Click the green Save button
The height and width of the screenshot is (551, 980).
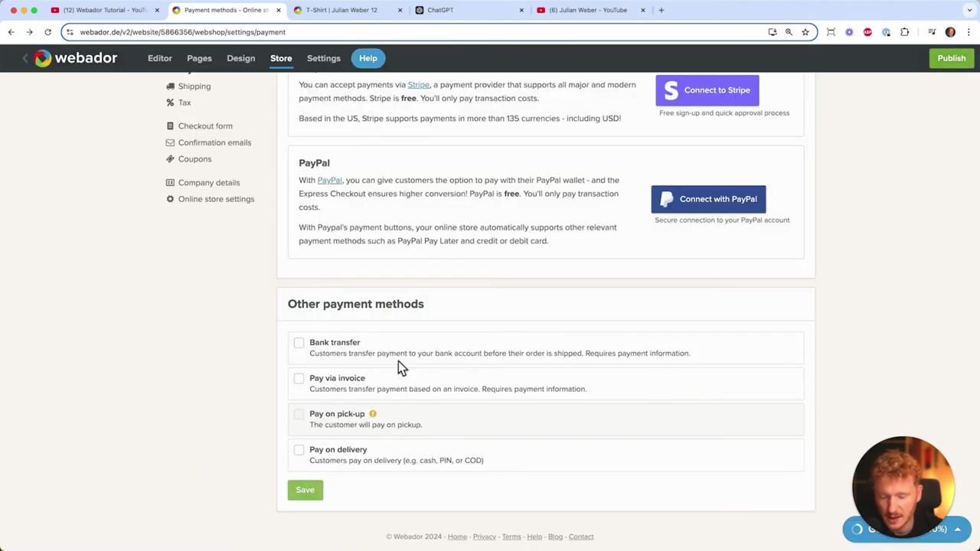click(305, 490)
